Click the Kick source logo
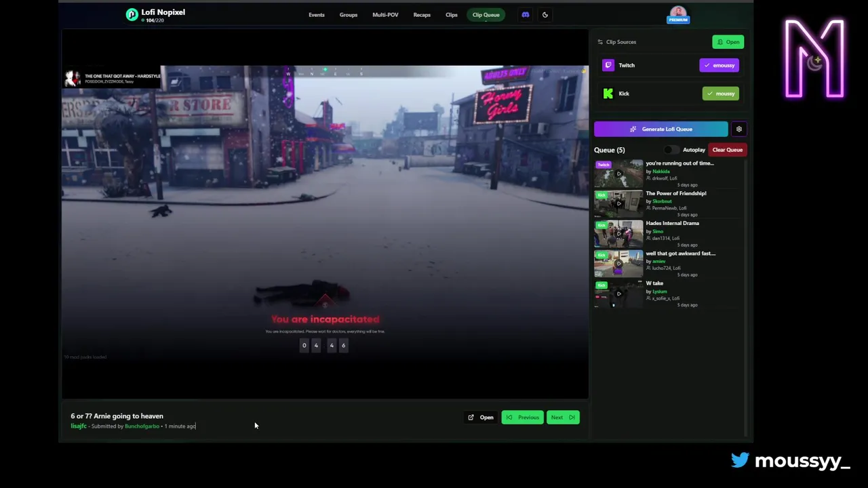 608,94
